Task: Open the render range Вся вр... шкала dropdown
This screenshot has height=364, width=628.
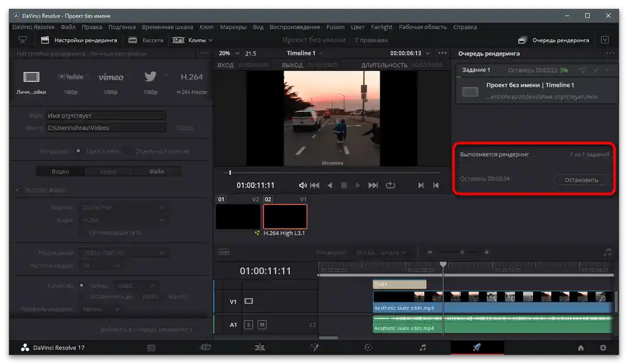Action: point(381,252)
